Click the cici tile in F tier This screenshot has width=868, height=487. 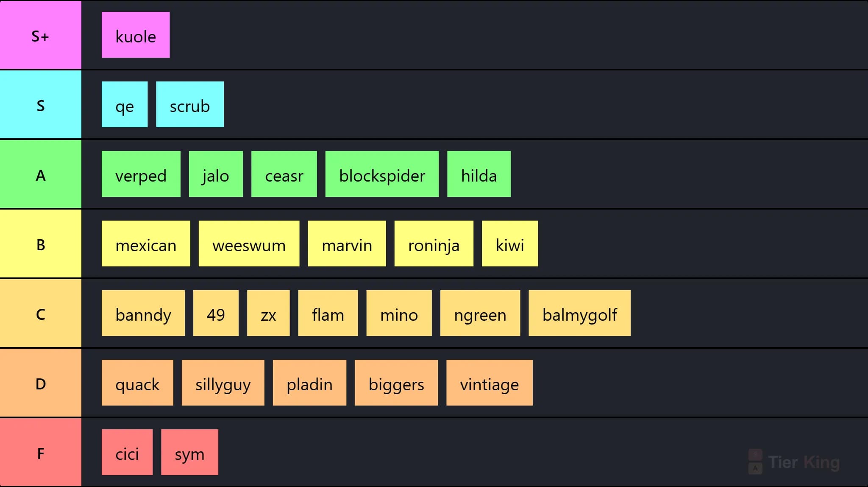[127, 452]
